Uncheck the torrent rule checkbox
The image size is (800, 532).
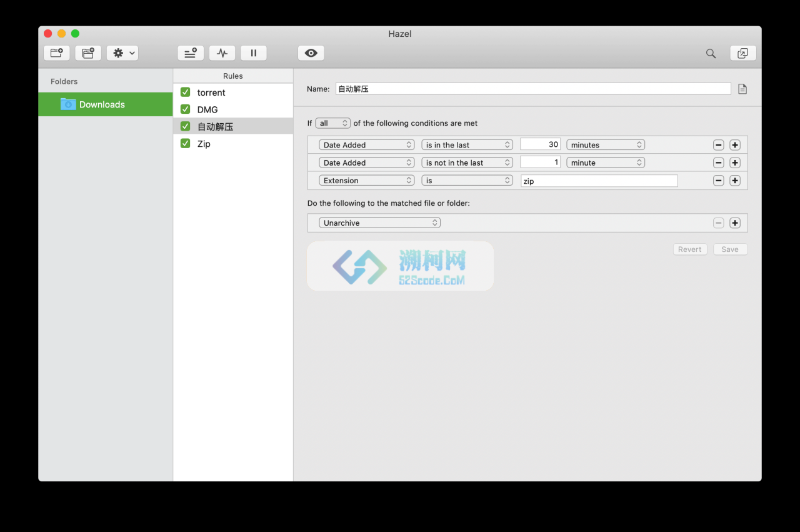pyautogui.click(x=185, y=93)
